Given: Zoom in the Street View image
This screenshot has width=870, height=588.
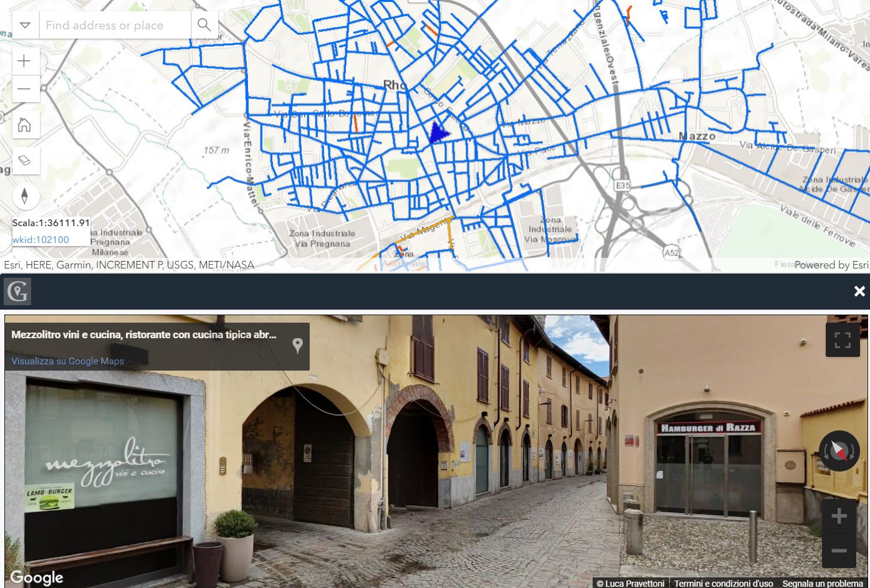Looking at the screenshot, I should point(839,516).
